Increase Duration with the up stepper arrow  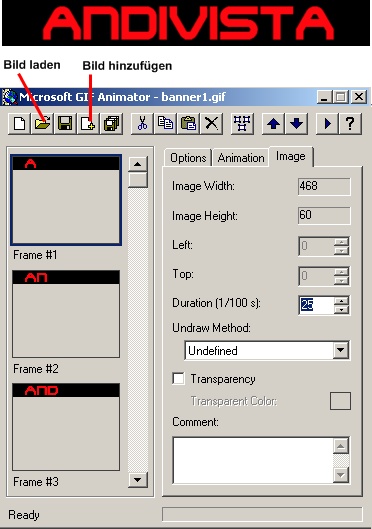click(x=342, y=301)
